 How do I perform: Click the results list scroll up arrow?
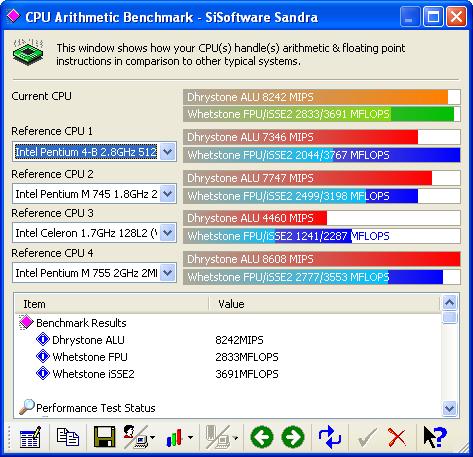click(x=449, y=303)
